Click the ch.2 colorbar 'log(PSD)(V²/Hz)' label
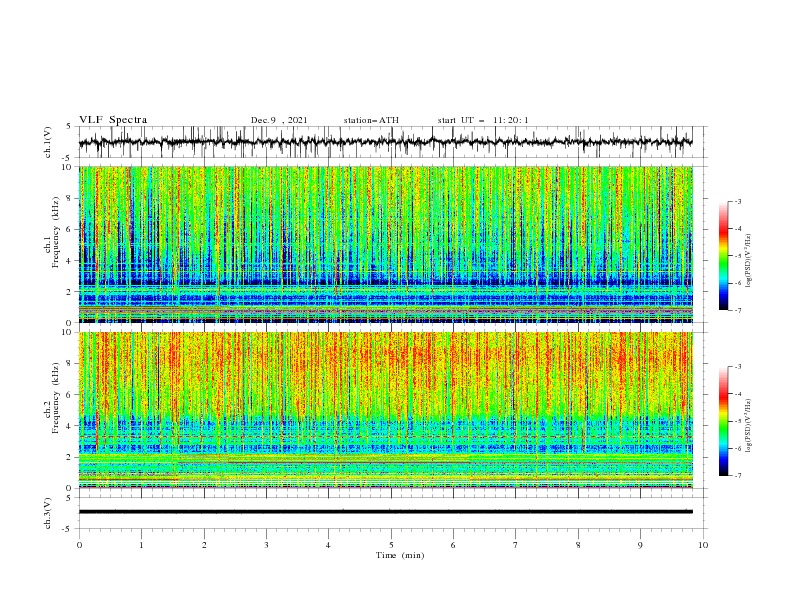 point(748,426)
